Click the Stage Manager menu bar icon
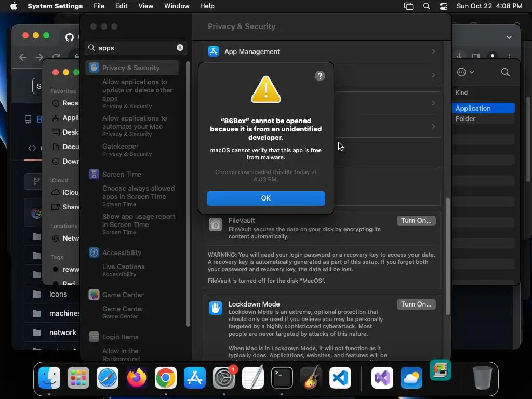Screen dimensions: 532x399 click(408, 6)
